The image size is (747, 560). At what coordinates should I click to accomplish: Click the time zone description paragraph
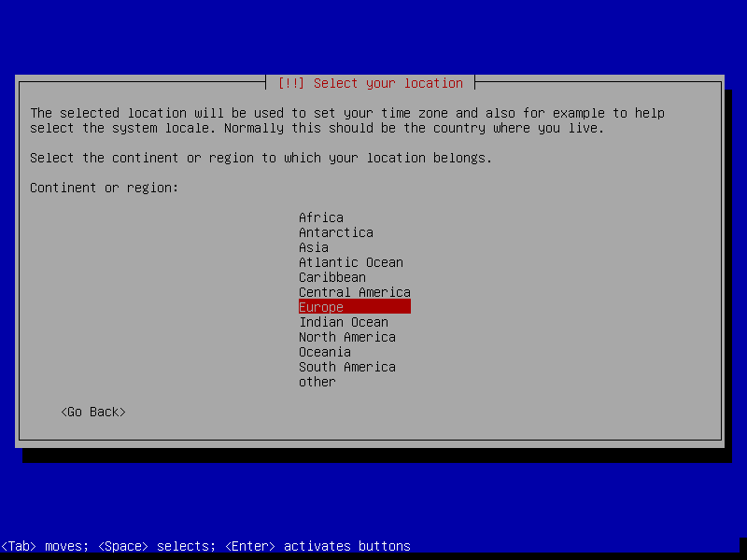tap(346, 120)
